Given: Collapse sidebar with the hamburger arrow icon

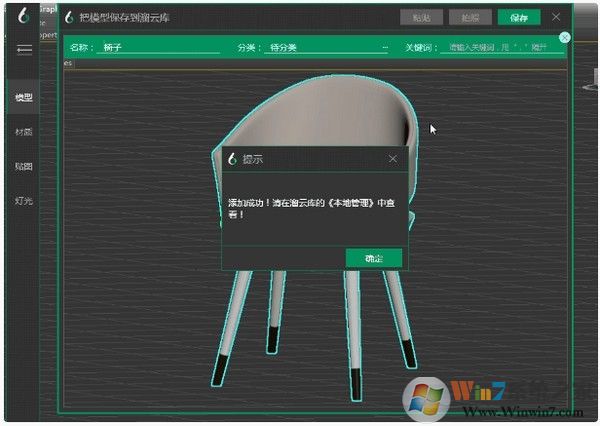Looking at the screenshot, I should (x=24, y=50).
